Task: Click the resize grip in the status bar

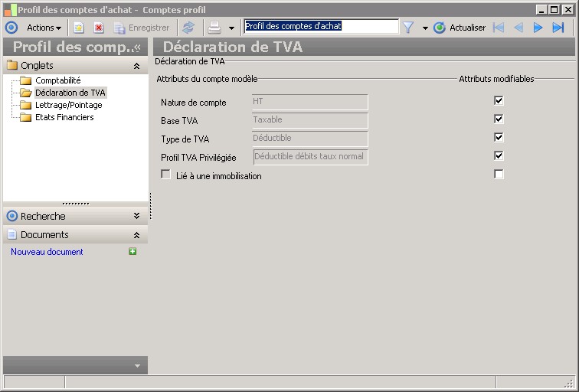Action: coord(569,383)
